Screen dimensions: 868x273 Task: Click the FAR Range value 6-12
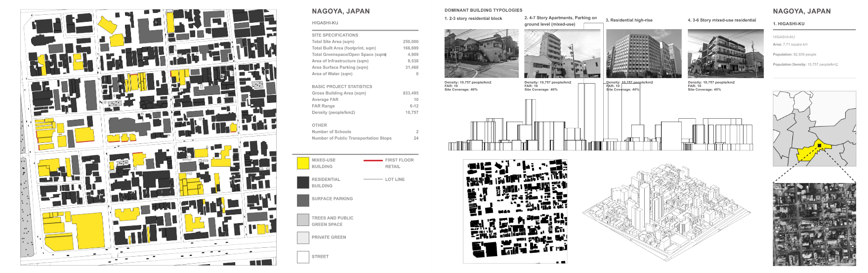(414, 106)
